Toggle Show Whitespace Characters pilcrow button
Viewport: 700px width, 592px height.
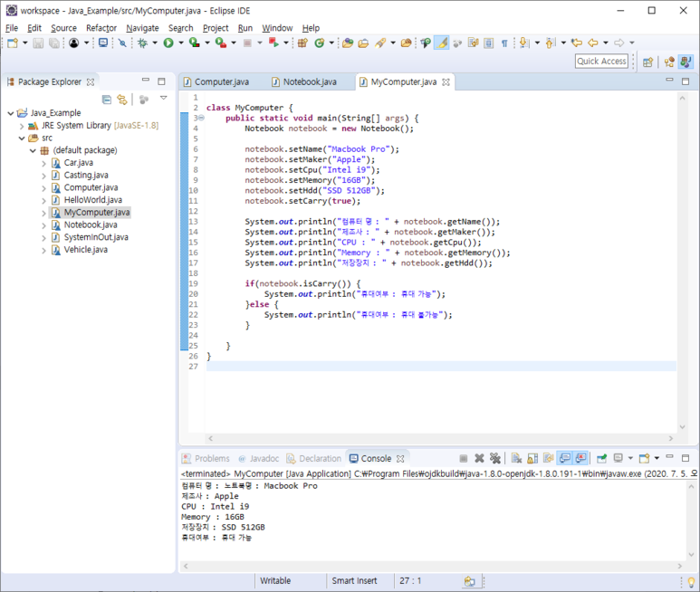[504, 43]
